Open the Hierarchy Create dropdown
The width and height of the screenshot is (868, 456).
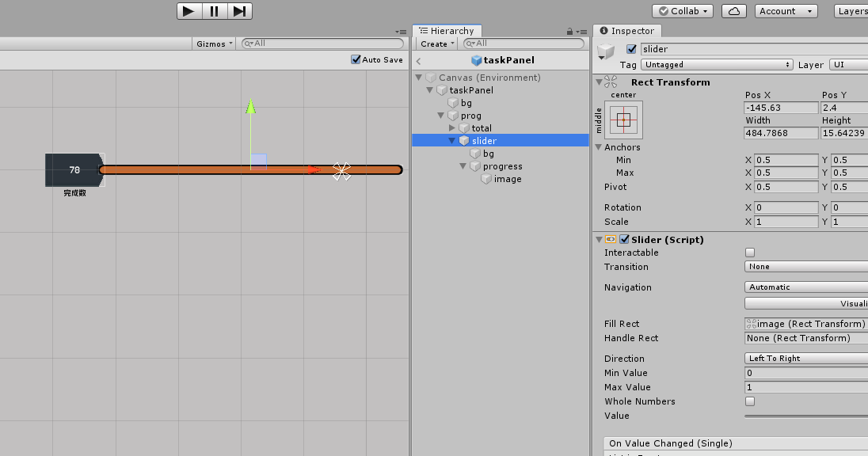[x=436, y=44]
